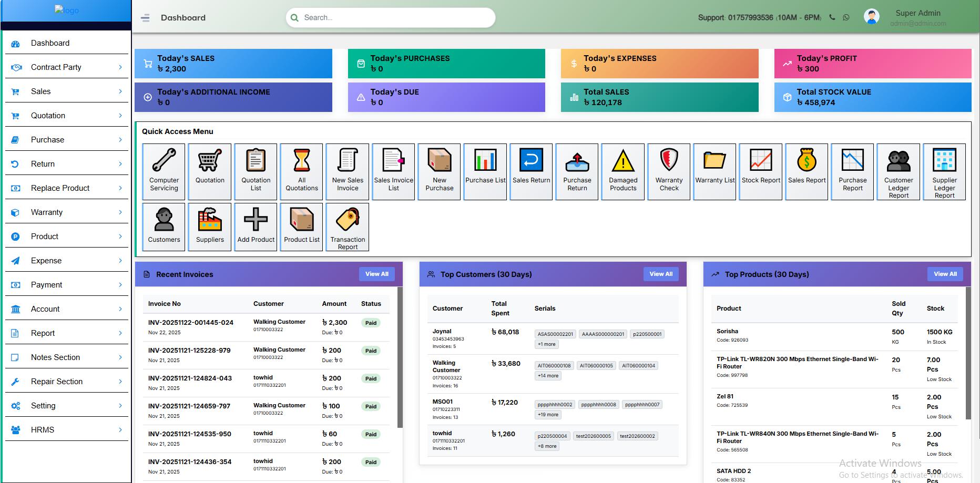
Task: Open the Sales Return screen
Action: click(x=531, y=171)
